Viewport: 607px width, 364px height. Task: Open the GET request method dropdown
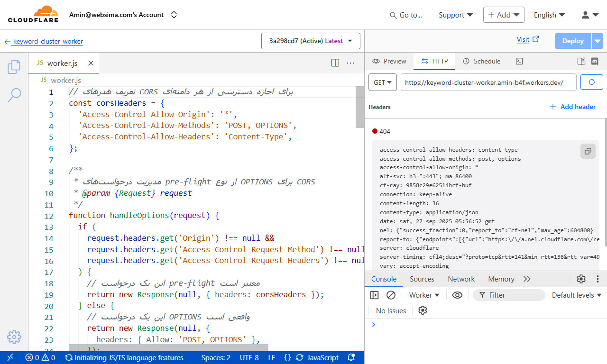(382, 82)
